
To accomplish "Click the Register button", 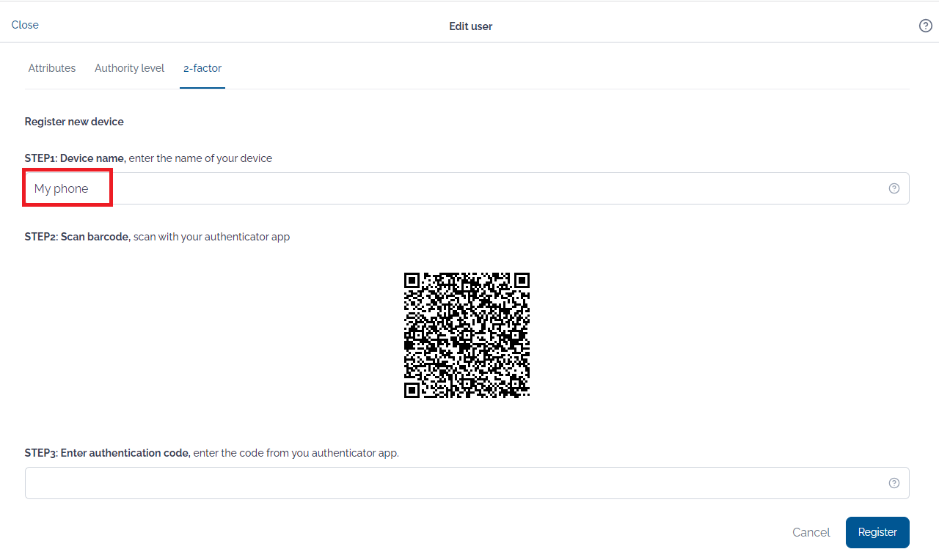I will tap(877, 533).
